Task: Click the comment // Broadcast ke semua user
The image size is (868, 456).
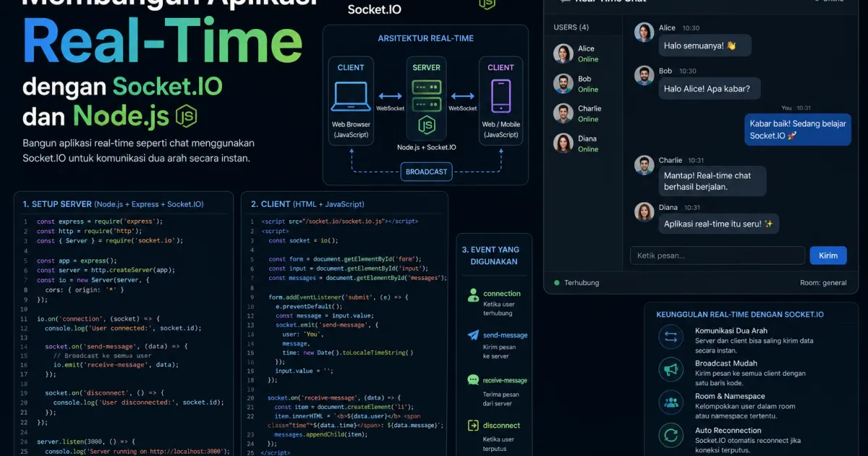Action: pyautogui.click(x=103, y=355)
